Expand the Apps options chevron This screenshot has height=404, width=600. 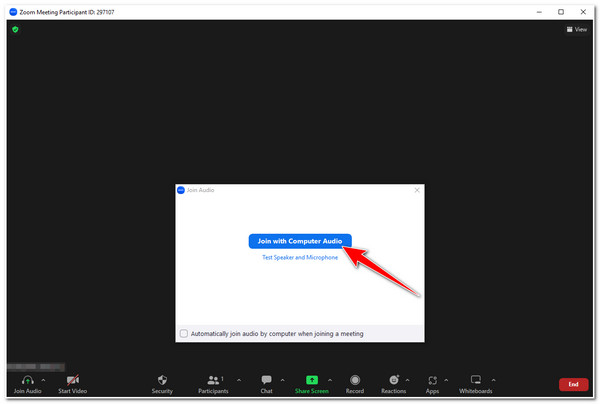446,380
